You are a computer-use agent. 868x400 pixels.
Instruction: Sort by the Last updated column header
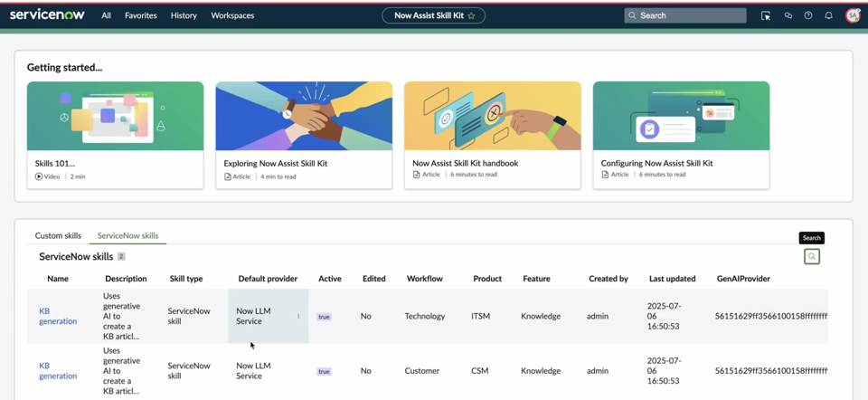point(673,279)
